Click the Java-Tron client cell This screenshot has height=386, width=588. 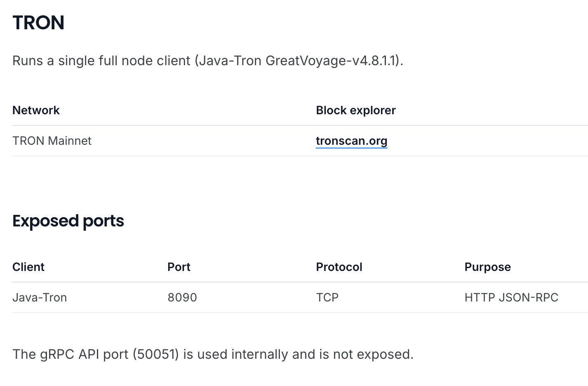(40, 297)
